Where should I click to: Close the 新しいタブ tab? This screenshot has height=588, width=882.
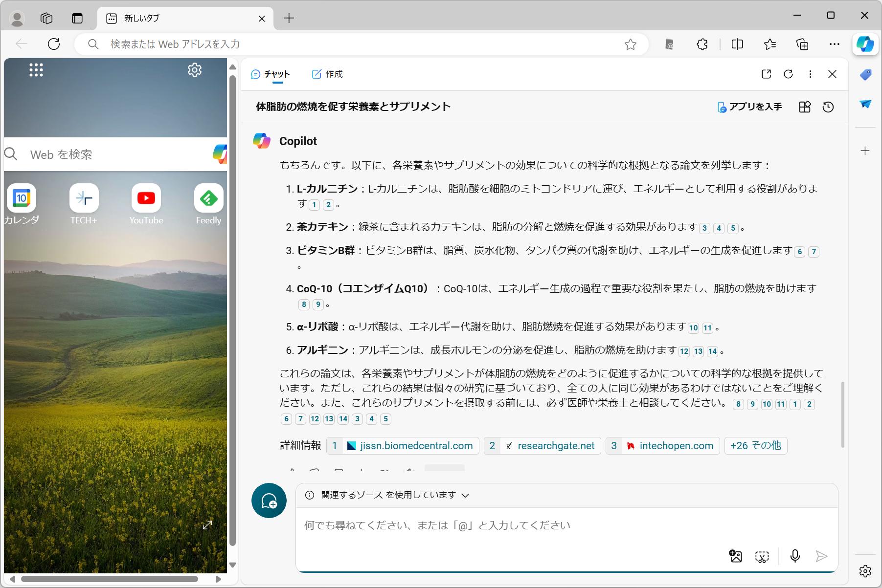click(262, 19)
